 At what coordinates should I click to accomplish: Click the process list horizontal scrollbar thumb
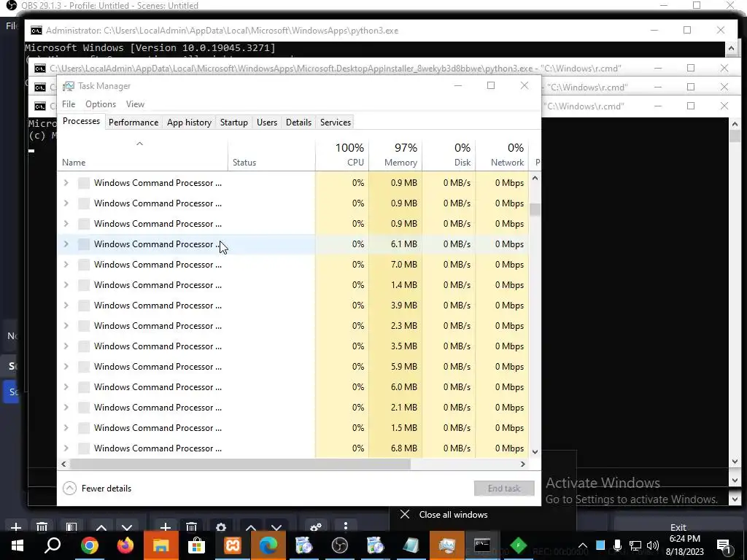pos(240,464)
